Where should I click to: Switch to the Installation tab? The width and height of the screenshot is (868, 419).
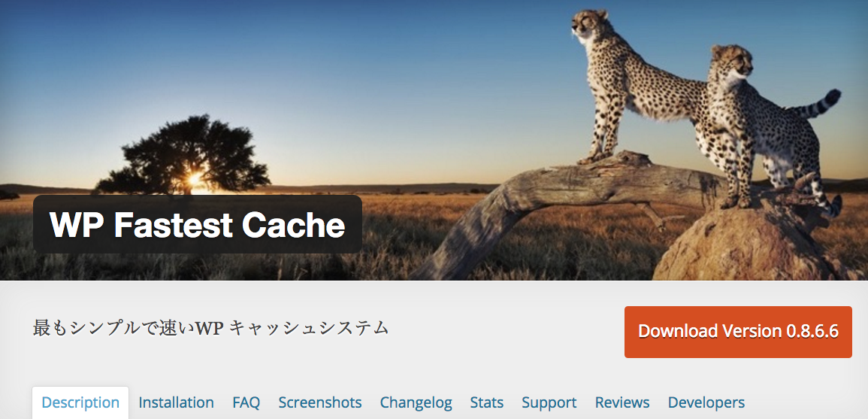coord(176,402)
